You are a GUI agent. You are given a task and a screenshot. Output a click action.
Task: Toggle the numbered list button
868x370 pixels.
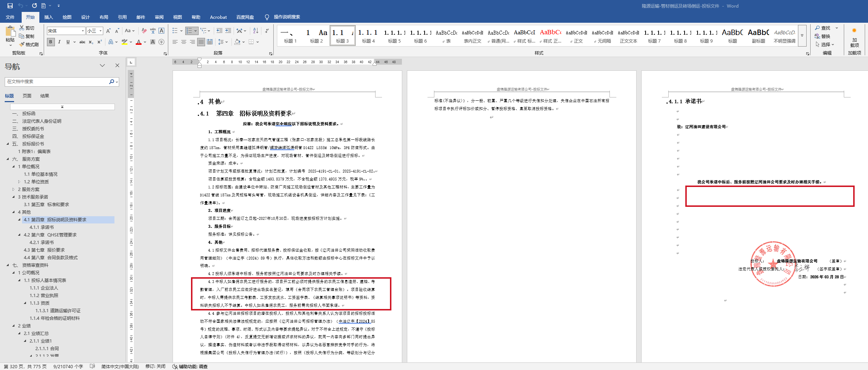[x=189, y=31]
